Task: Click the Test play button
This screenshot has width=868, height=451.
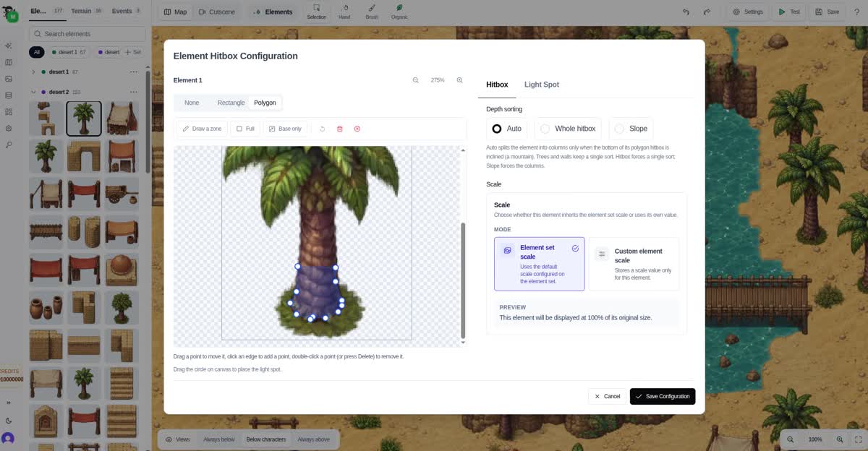Action: pos(788,12)
